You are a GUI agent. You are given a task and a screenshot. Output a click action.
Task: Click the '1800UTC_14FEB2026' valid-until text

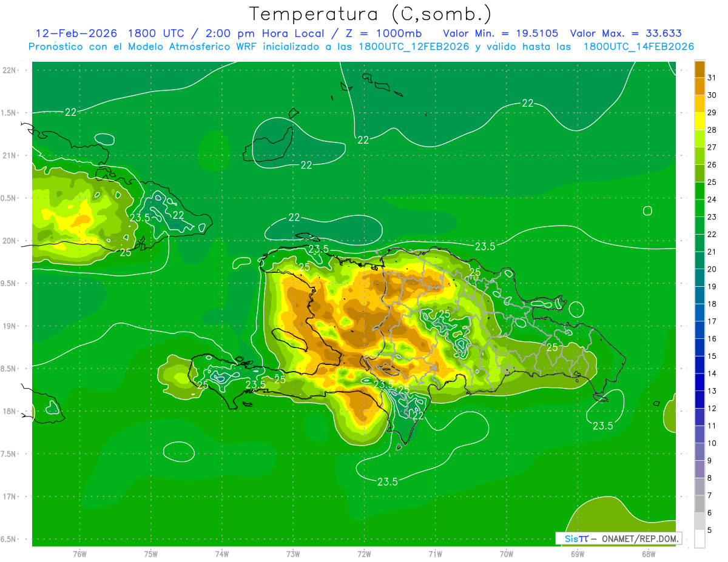tap(638, 47)
